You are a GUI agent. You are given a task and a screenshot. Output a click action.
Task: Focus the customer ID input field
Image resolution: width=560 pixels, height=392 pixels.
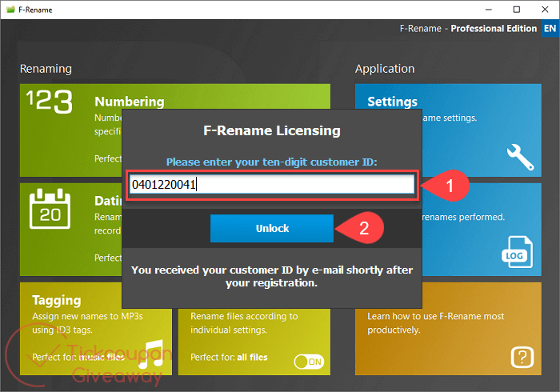pyautogui.click(x=272, y=185)
